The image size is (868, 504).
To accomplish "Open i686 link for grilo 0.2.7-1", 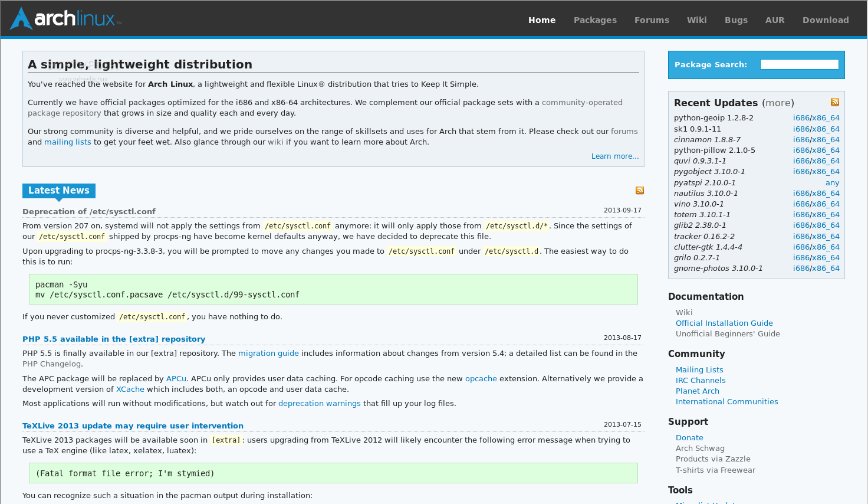I will (x=801, y=258).
